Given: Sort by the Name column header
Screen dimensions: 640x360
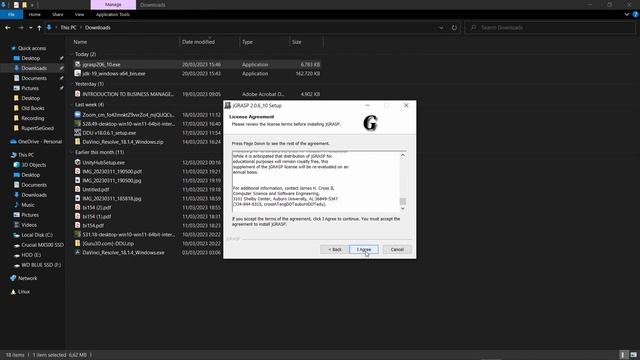Looking at the screenshot, I should (x=80, y=42).
